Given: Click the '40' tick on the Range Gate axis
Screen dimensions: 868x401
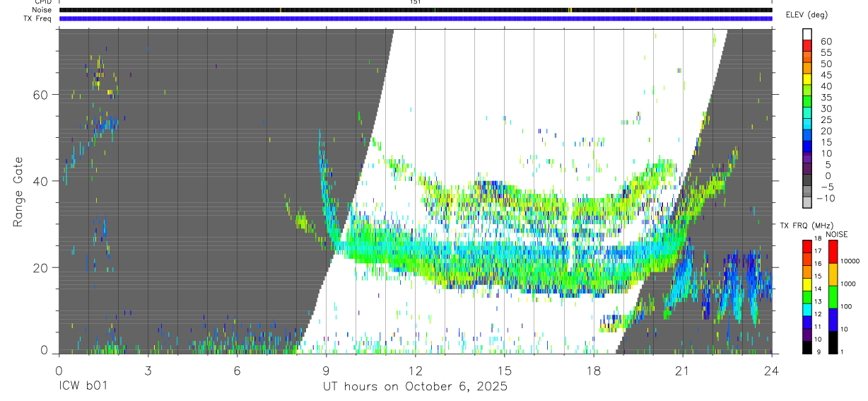Looking at the screenshot, I should [x=41, y=181].
